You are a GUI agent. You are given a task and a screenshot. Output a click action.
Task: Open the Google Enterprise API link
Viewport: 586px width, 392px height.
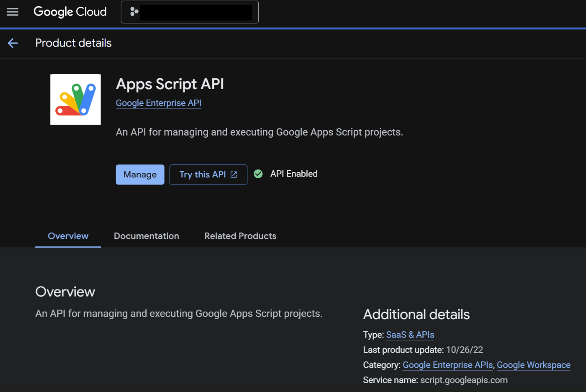159,103
